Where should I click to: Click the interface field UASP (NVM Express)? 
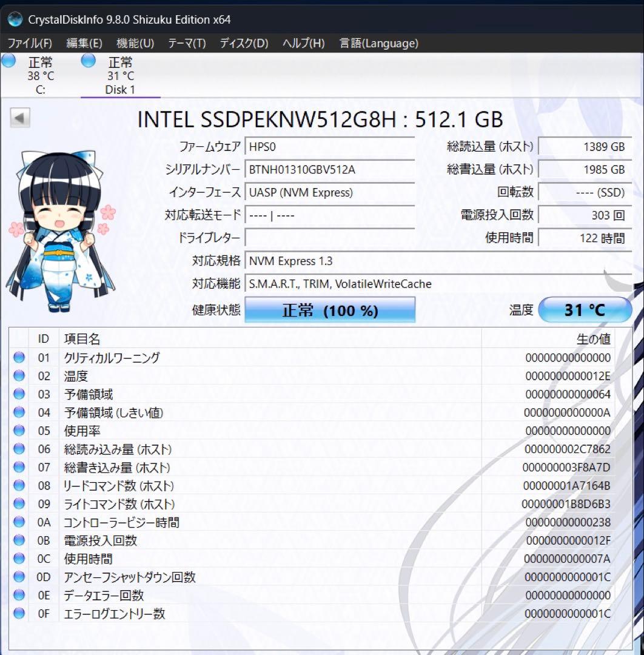click(x=330, y=193)
